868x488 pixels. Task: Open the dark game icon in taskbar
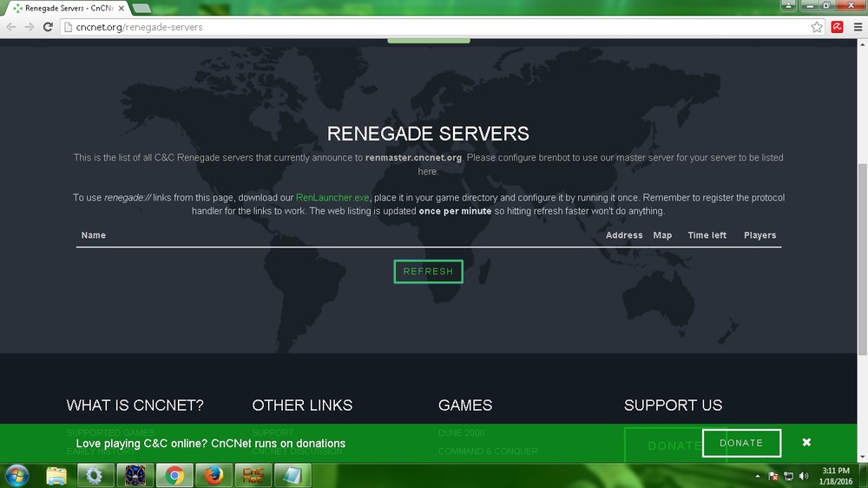135,476
